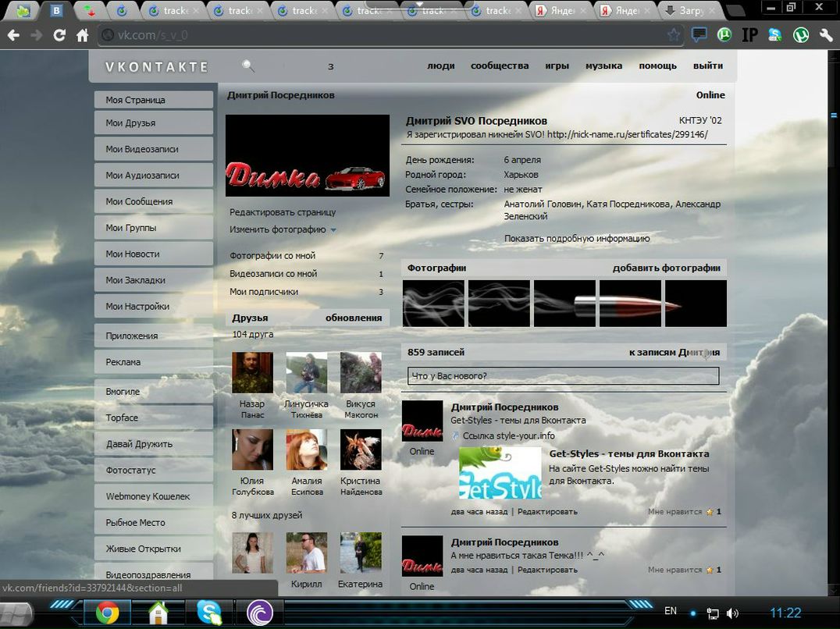Viewport: 840px width, 629px height.
Task: Click the добавить фотографии link
Action: [x=666, y=268]
